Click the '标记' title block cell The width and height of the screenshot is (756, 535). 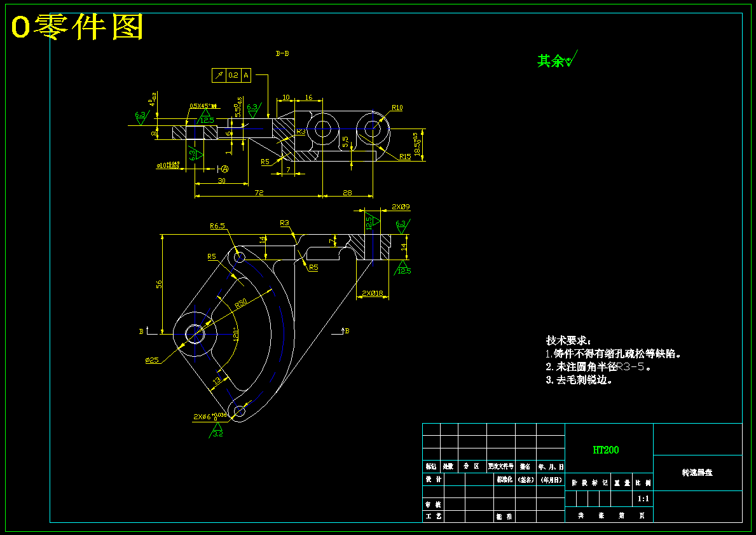tap(430, 466)
